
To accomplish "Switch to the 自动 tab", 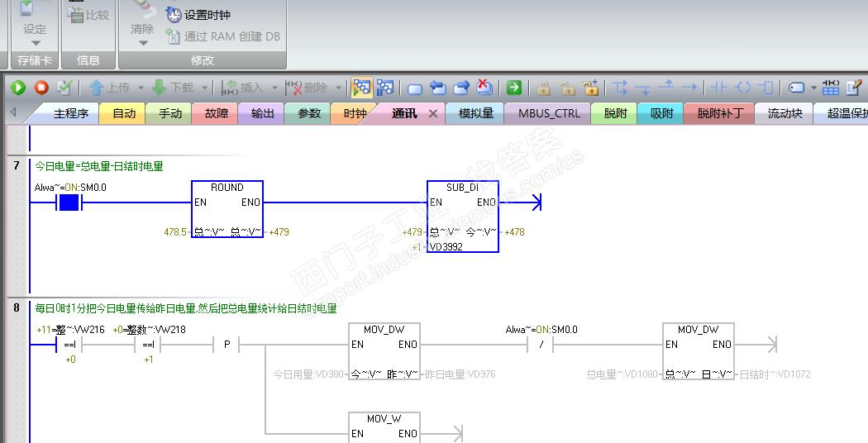I will pyautogui.click(x=124, y=113).
